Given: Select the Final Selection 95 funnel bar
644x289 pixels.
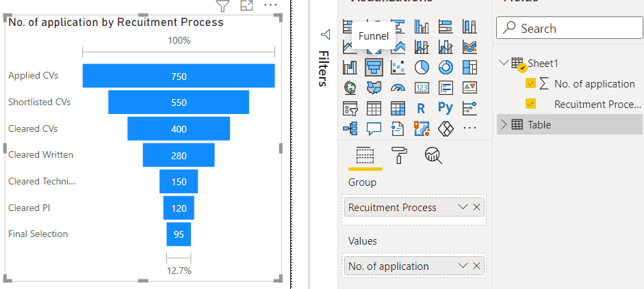Looking at the screenshot, I should click(179, 234).
